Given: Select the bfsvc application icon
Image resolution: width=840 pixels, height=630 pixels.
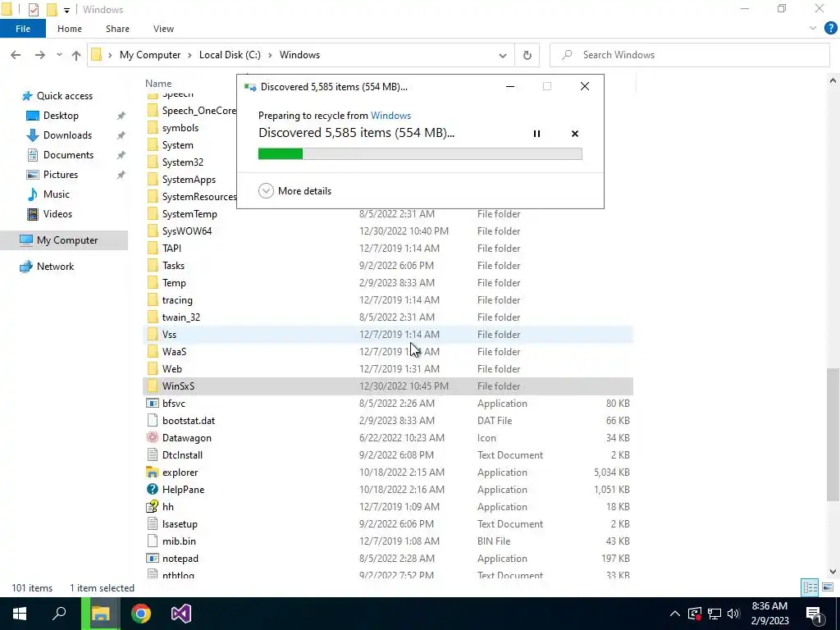Looking at the screenshot, I should 153,404.
